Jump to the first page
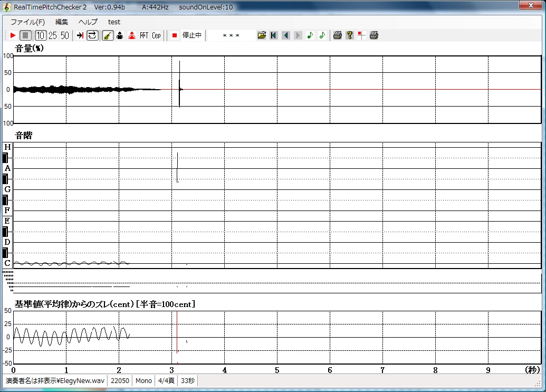The image size is (546, 392). [274, 35]
